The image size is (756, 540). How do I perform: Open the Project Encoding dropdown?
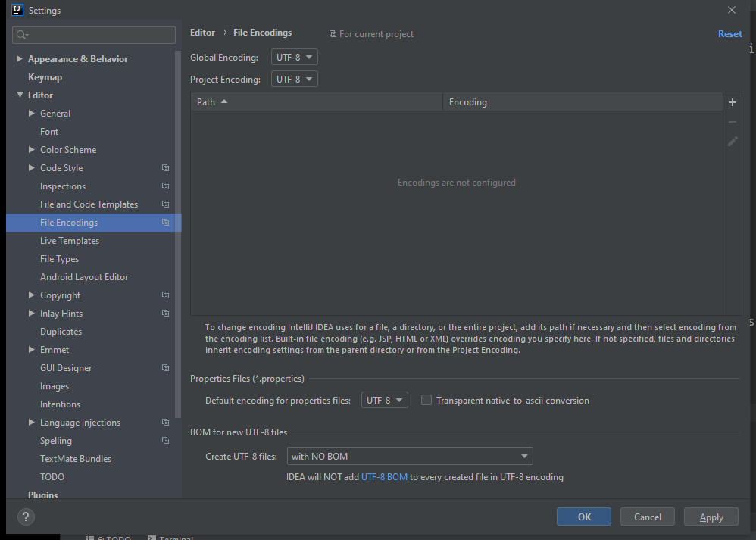pyautogui.click(x=295, y=79)
